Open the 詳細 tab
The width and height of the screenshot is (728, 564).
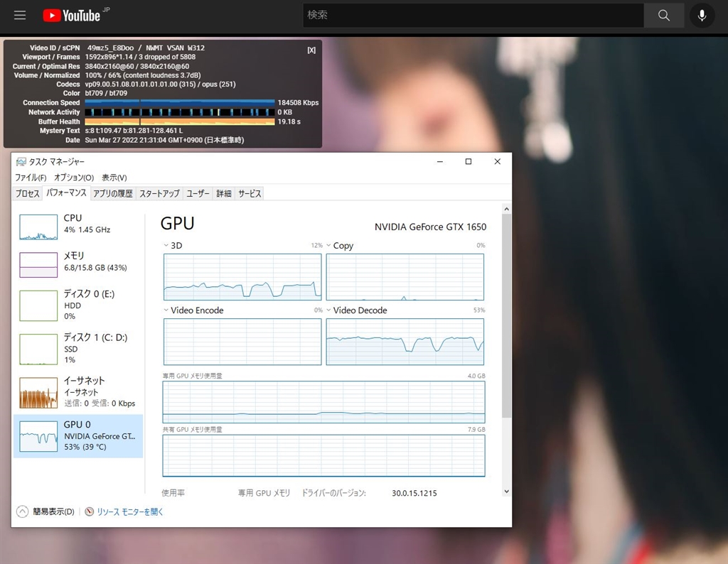[x=224, y=193]
